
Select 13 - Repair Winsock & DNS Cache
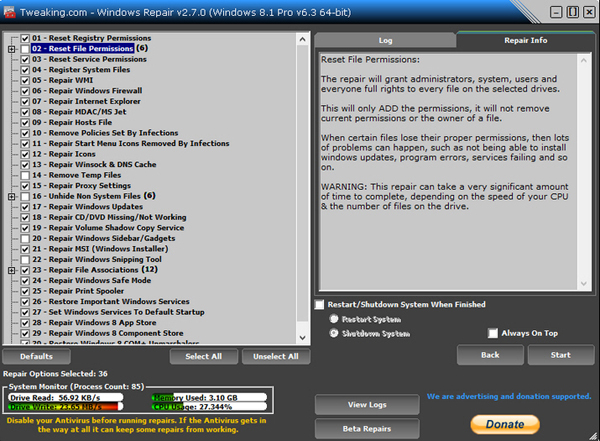(94, 165)
